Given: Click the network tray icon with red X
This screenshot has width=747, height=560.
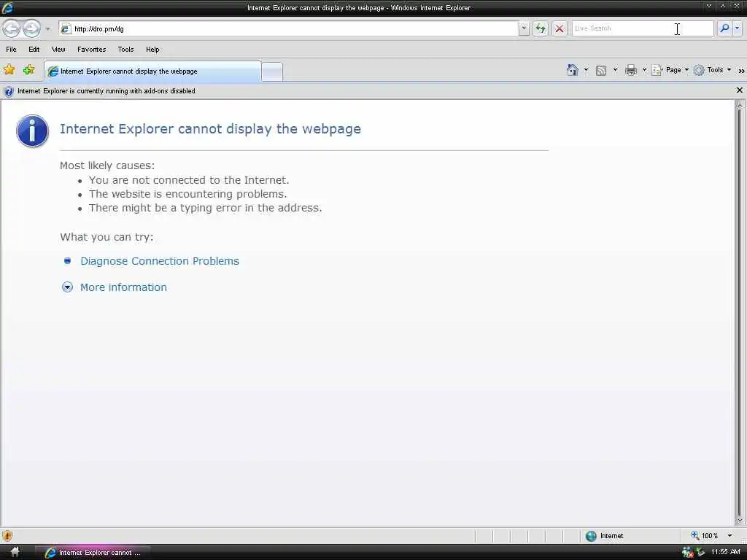Looking at the screenshot, I should click(x=687, y=552).
